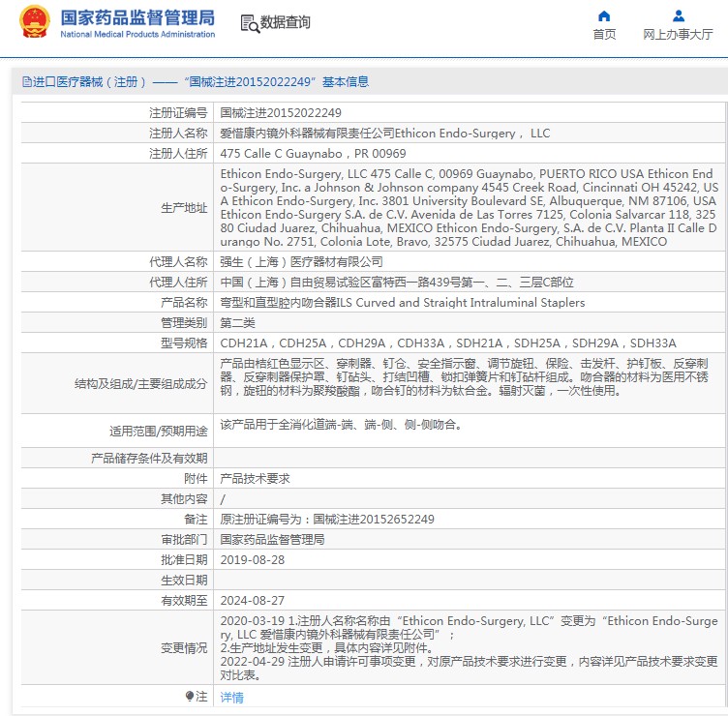Click the lightbulb icon beside 注

coord(189,696)
